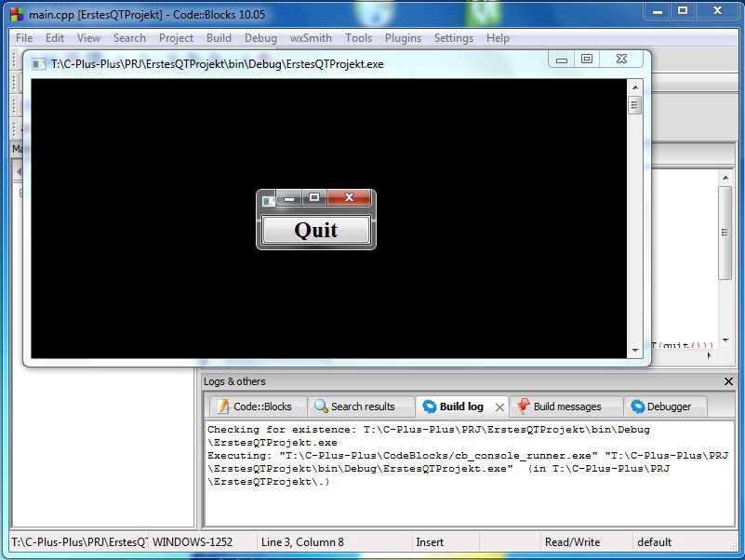
Task: Open the File menu
Action: [24, 38]
